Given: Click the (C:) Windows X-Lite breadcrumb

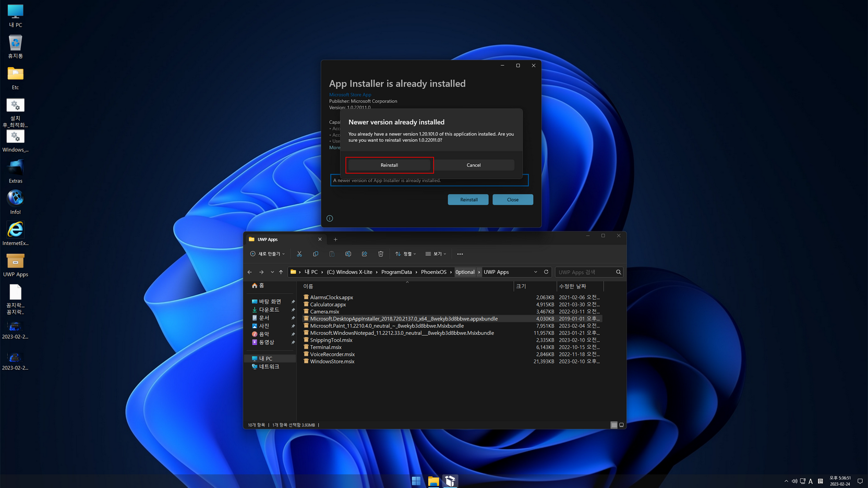Looking at the screenshot, I should click(x=349, y=272).
